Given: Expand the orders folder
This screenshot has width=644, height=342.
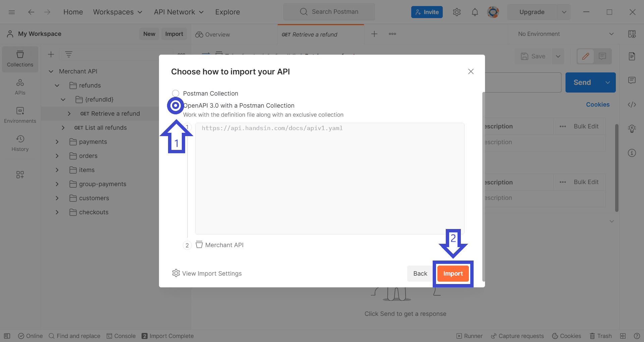Looking at the screenshot, I should [57, 156].
